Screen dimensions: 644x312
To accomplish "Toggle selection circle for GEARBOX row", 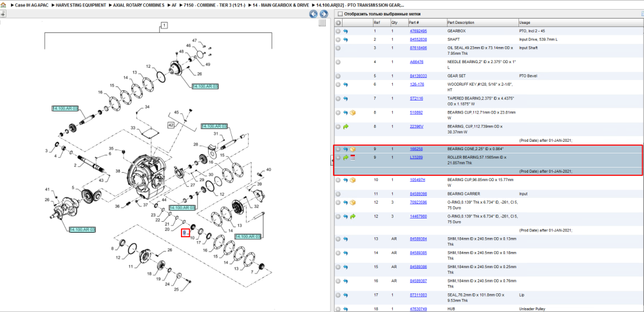I will coord(338,31).
